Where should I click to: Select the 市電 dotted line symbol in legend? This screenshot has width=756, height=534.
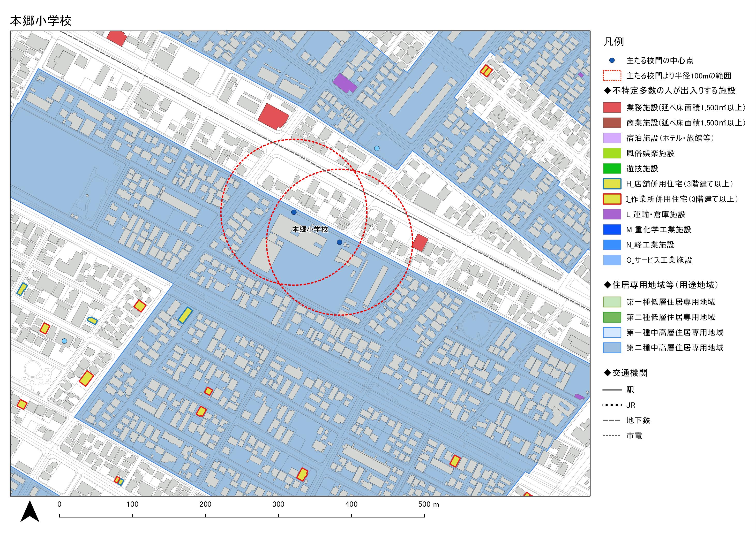coord(612,436)
